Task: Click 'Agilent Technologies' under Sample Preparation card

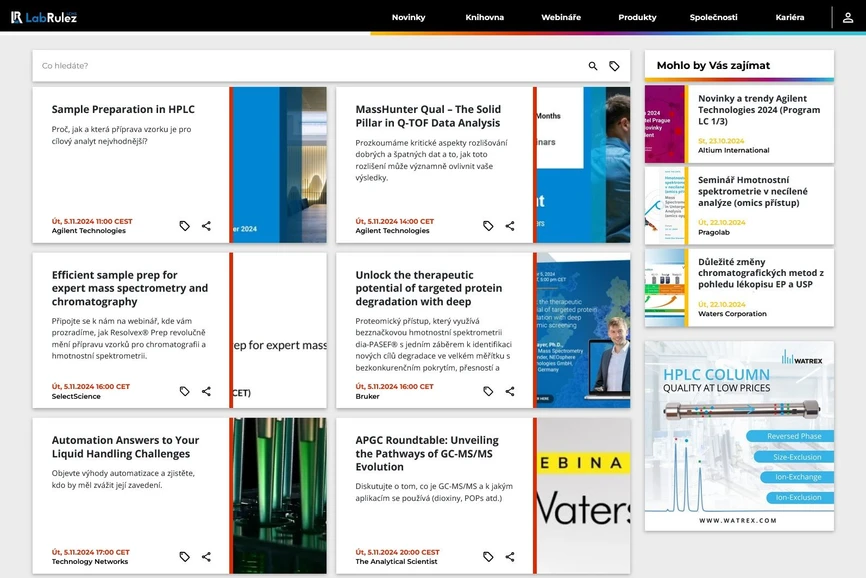Action: [88, 231]
